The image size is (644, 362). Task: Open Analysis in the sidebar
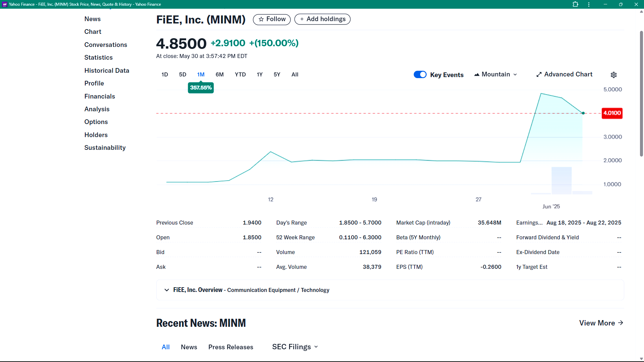(97, 109)
